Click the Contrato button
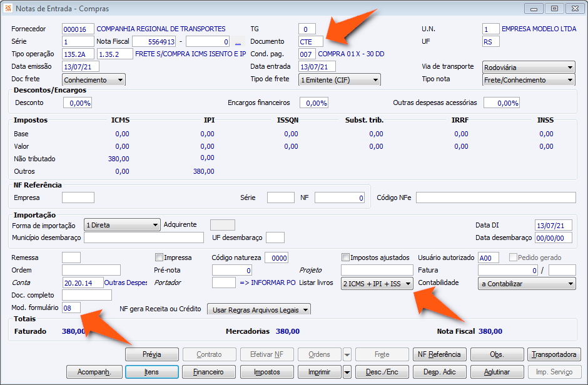Viewport: 588px width, 385px height. click(209, 354)
